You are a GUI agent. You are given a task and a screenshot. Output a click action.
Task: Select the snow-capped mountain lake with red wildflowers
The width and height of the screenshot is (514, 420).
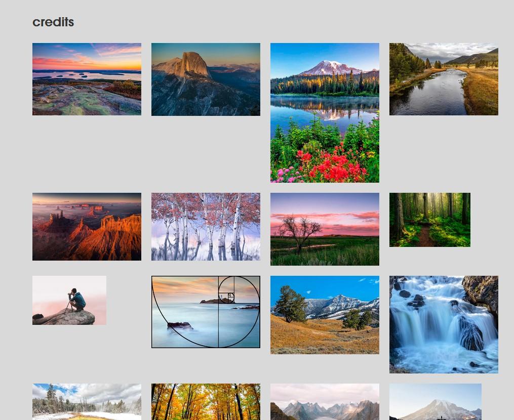[x=325, y=113]
